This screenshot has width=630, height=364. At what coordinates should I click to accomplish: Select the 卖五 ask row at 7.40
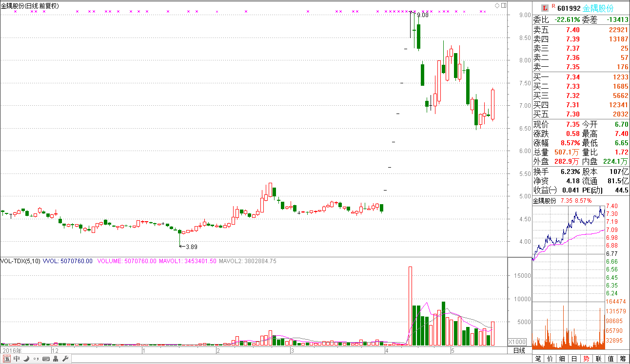pos(581,30)
